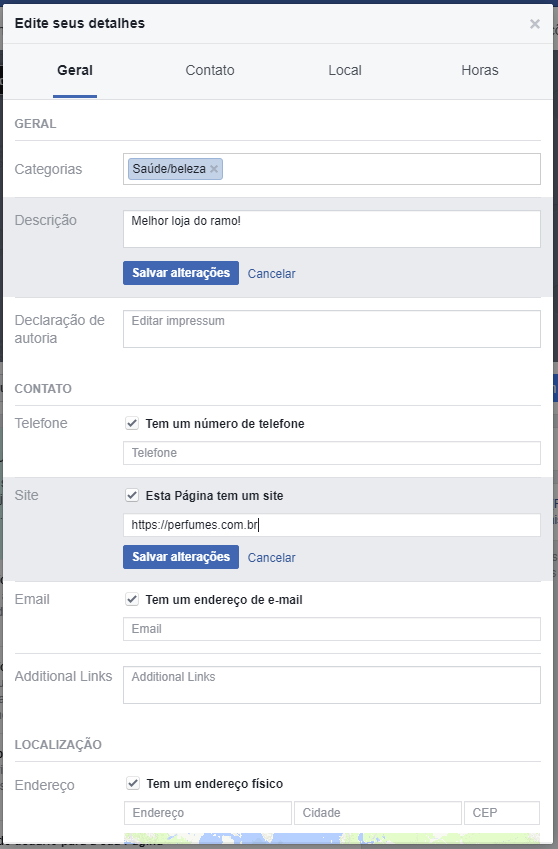The width and height of the screenshot is (558, 849).
Task: Save changes to the Descrição field
Action: pyautogui.click(x=181, y=273)
